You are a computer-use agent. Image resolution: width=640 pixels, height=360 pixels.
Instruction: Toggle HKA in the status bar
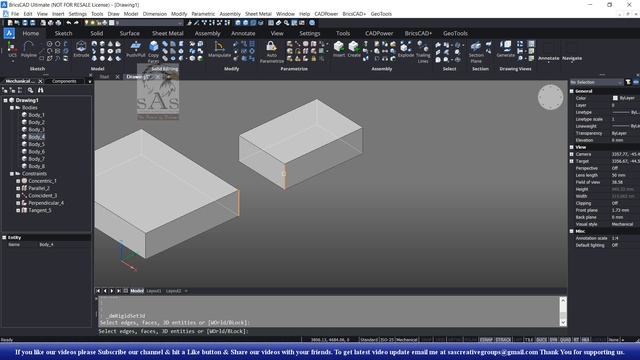tap(585, 340)
